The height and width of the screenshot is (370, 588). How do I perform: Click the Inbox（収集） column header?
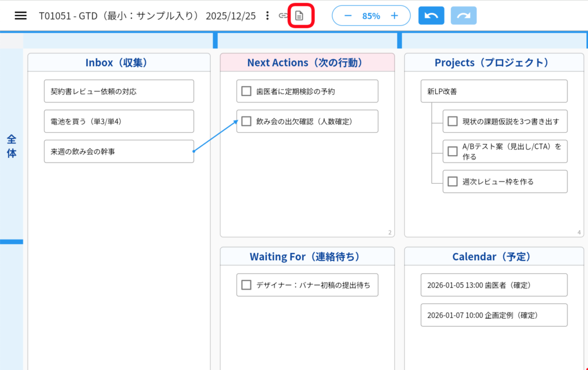click(x=119, y=63)
